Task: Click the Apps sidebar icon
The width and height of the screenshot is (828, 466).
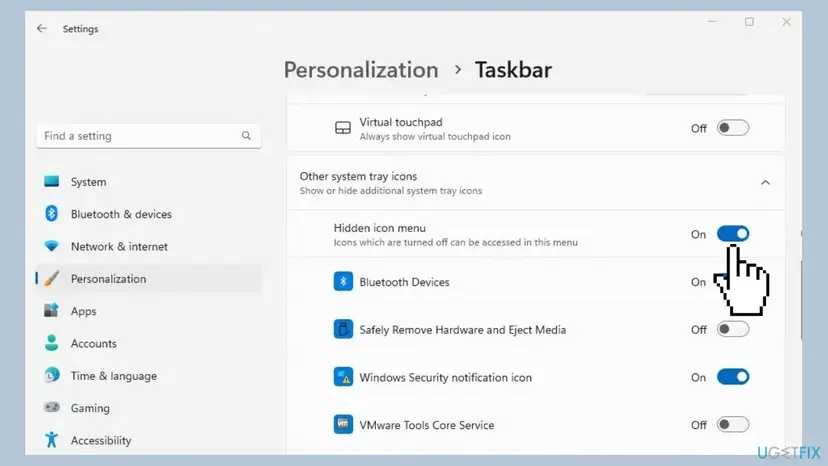Action: coord(52,311)
